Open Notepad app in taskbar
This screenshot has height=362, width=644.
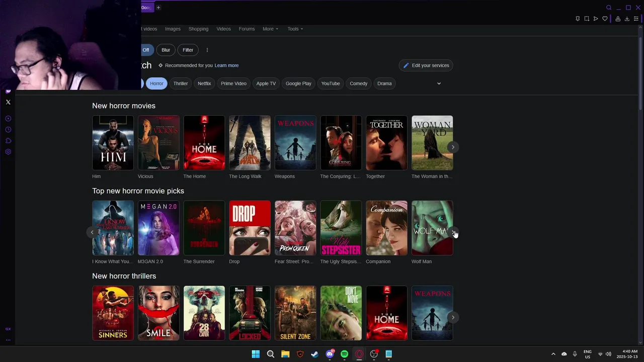click(389, 354)
